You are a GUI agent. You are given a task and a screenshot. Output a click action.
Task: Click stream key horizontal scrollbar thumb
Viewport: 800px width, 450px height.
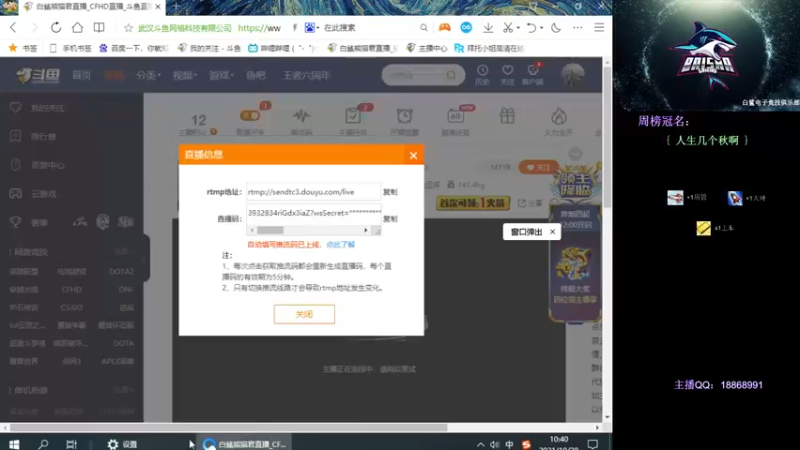point(270,231)
